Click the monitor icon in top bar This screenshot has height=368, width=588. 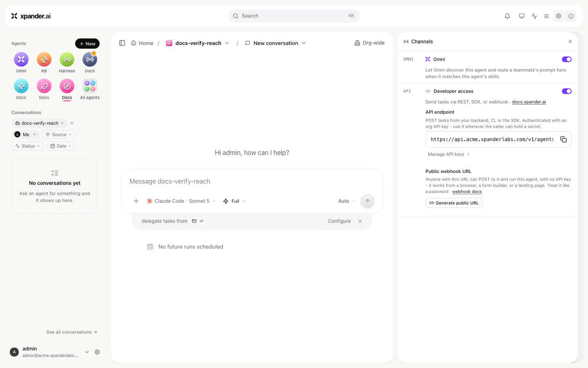click(x=522, y=16)
